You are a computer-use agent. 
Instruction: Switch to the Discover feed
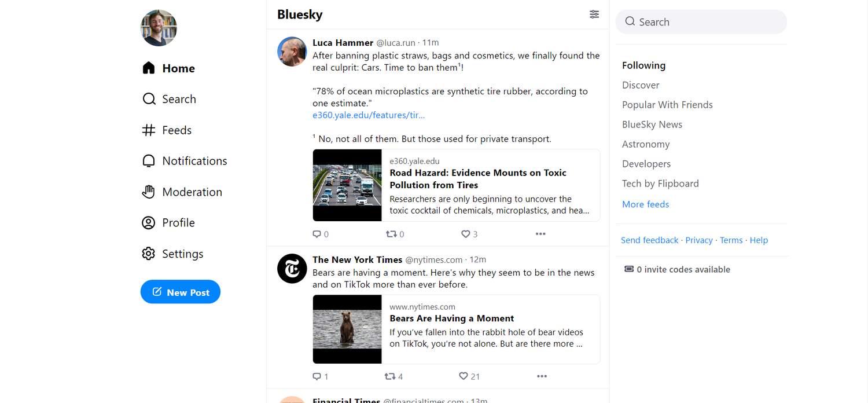[641, 85]
